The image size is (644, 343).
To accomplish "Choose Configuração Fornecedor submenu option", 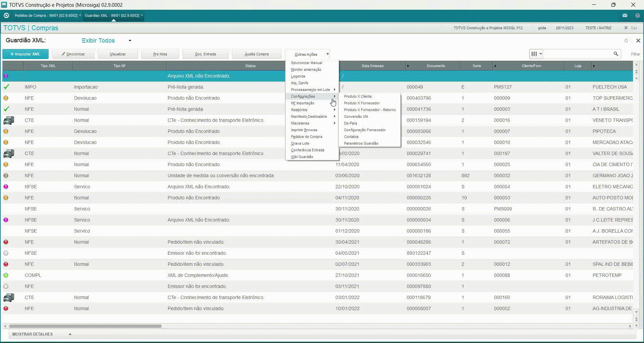I will (x=365, y=130).
